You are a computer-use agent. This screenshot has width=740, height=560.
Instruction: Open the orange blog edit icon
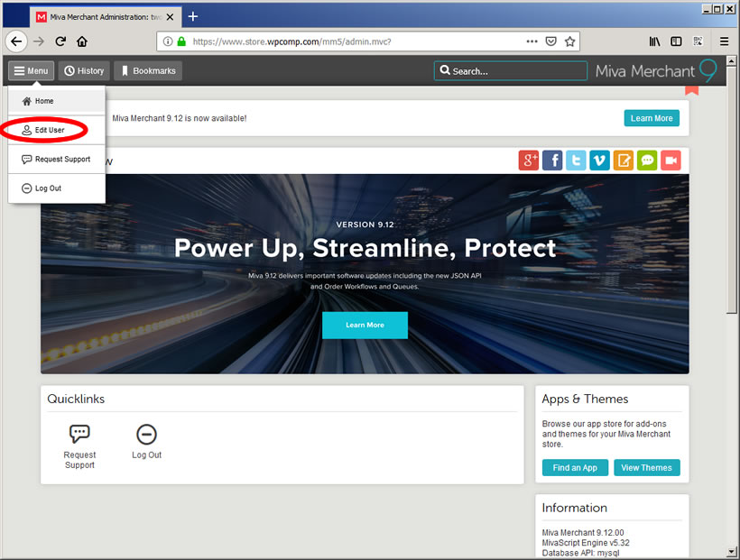pos(623,161)
